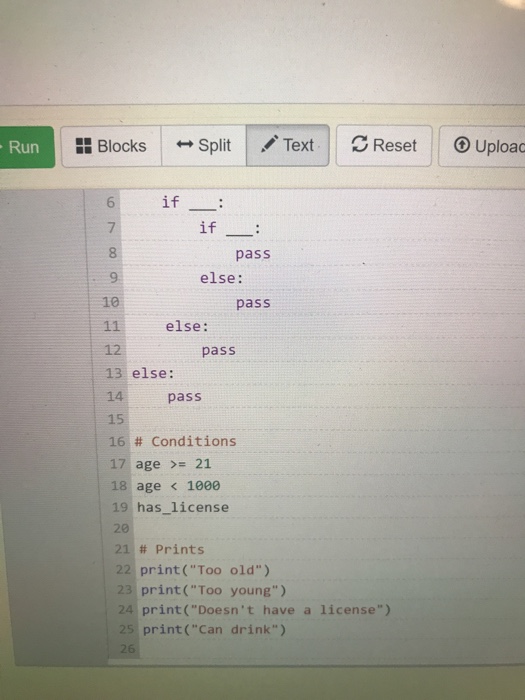This screenshot has width=525, height=700.
Task: Click the '# Conditions' comment line
Action: 185,442
